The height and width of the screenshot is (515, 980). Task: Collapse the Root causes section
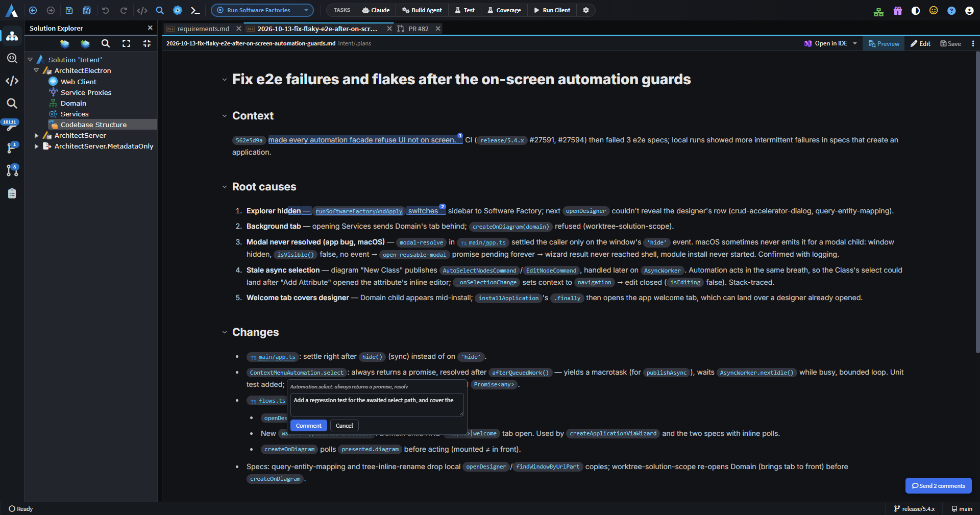point(224,187)
